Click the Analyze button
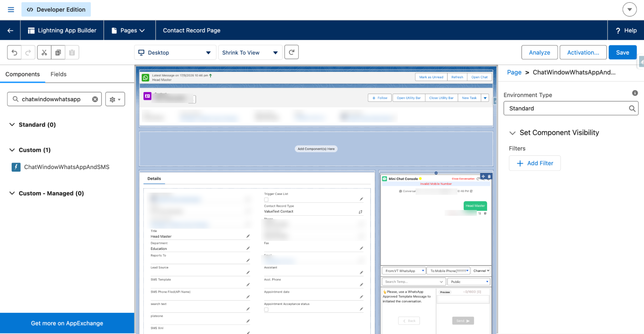This screenshot has height=334, width=644. point(539,52)
